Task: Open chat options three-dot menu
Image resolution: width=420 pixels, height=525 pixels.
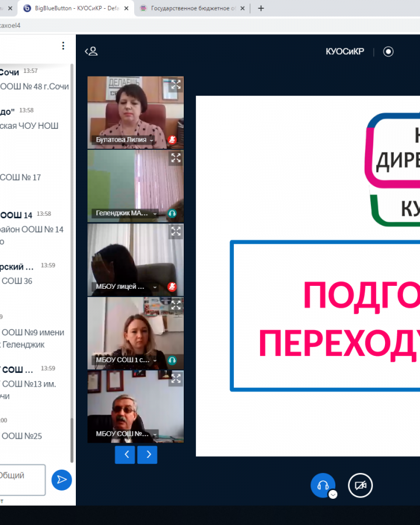Action: (63, 46)
